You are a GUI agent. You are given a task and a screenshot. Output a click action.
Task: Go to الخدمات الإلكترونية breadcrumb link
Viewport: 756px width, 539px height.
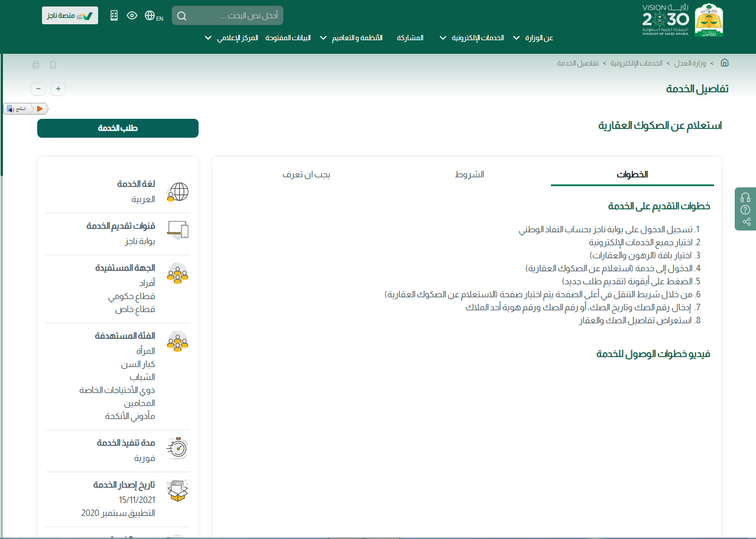[x=637, y=63]
